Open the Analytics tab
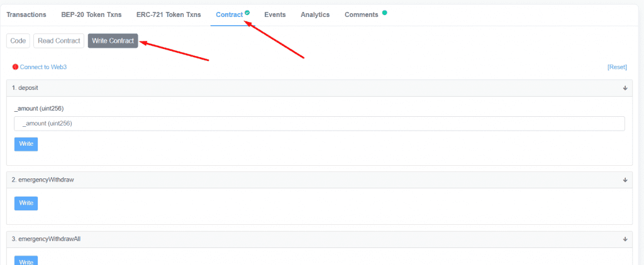644x265 pixels. click(315, 15)
